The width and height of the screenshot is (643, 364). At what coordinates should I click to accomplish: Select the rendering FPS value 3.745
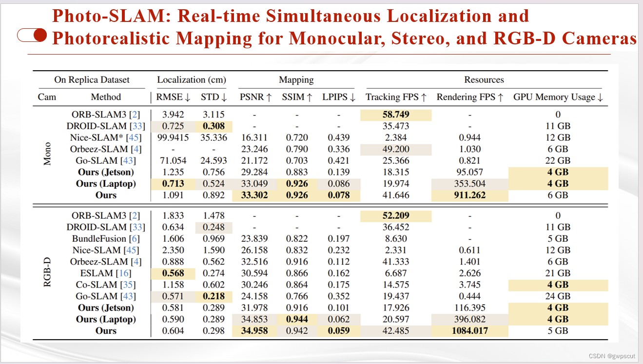(469, 285)
